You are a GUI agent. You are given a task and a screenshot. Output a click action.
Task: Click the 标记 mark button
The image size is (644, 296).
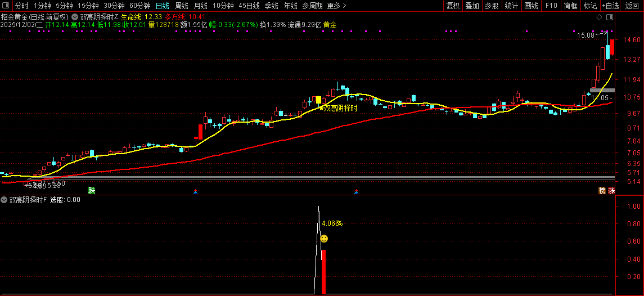pyautogui.click(x=590, y=6)
